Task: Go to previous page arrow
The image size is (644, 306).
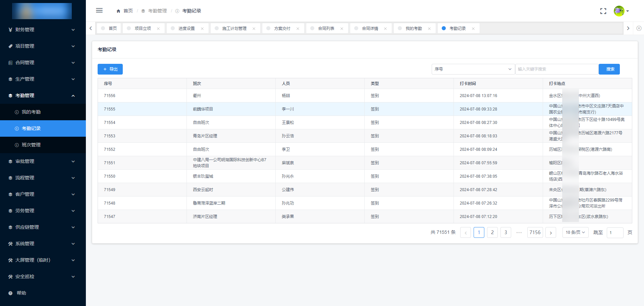Action: coord(466,232)
